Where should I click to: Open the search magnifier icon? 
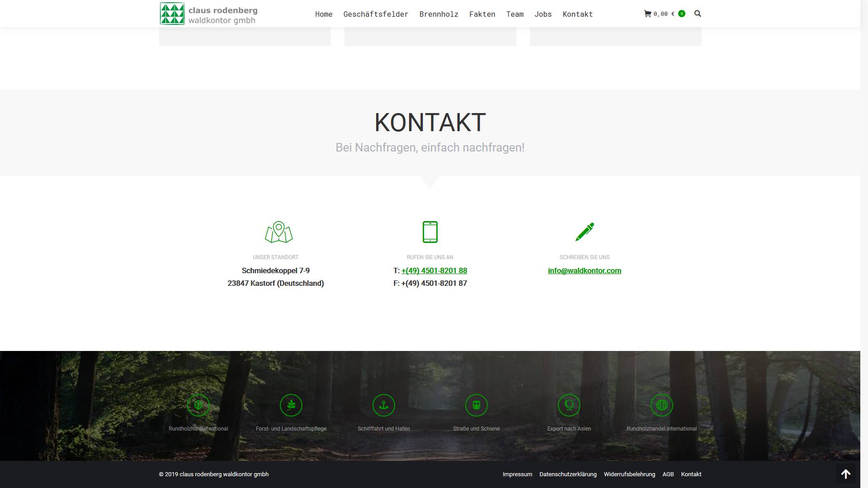click(698, 14)
